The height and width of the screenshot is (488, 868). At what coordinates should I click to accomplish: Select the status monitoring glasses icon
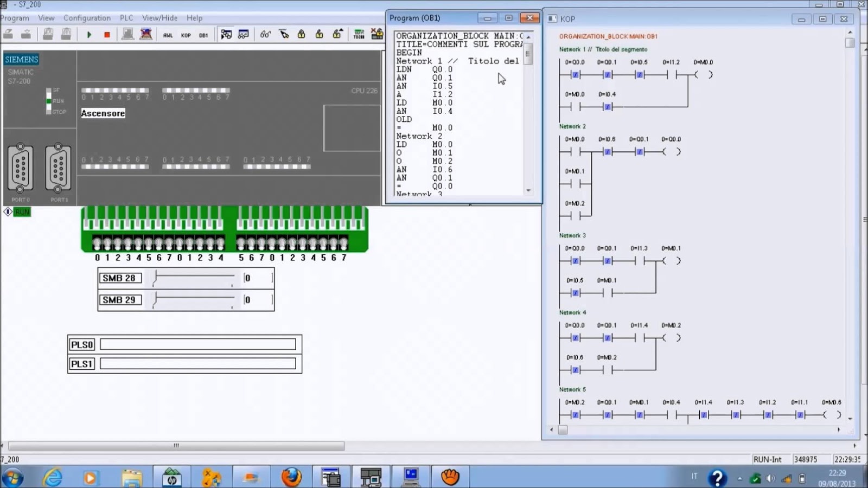tap(265, 35)
